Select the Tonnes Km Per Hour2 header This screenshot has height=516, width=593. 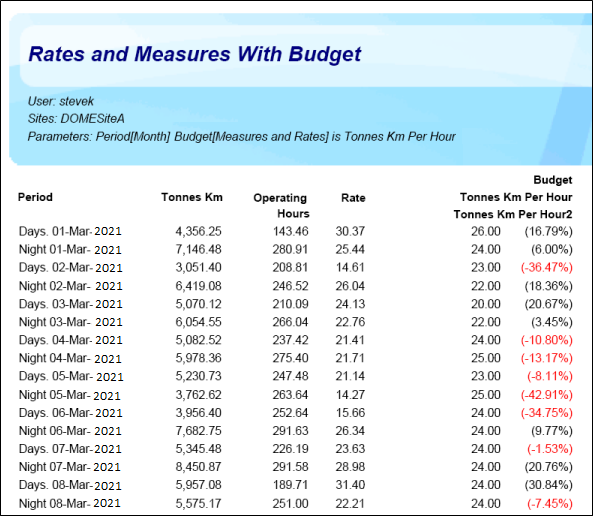coord(513,214)
